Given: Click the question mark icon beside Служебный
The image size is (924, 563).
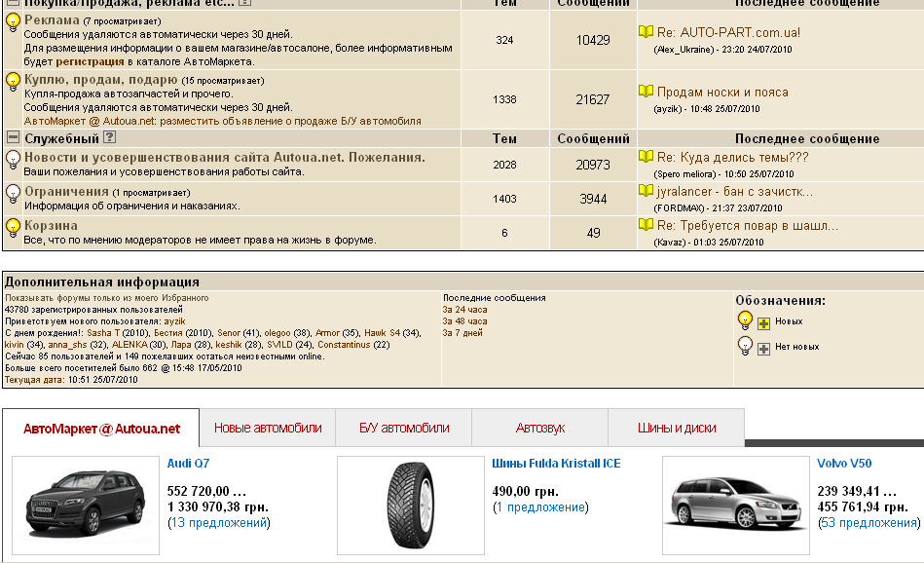Looking at the screenshot, I should click(110, 138).
